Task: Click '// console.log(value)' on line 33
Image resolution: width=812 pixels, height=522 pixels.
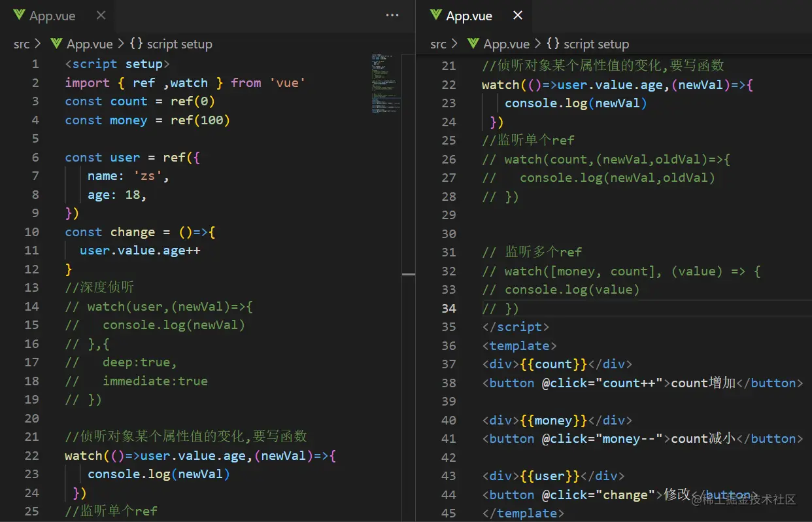Action: click(561, 290)
